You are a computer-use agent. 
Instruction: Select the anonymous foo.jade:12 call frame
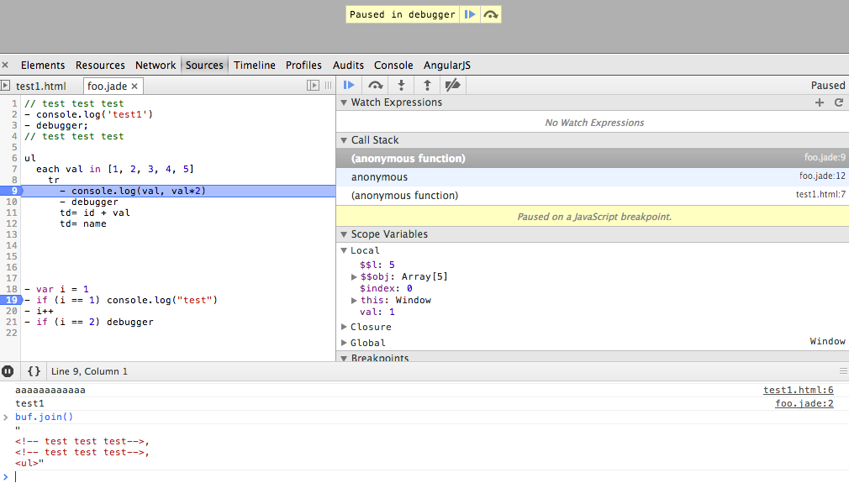593,177
